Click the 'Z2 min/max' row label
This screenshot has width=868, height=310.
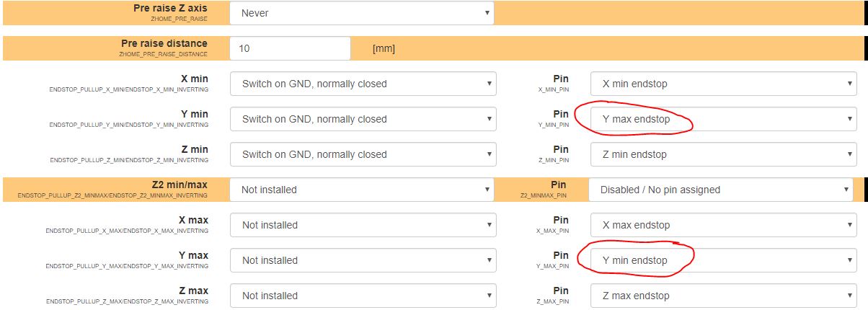(x=180, y=185)
